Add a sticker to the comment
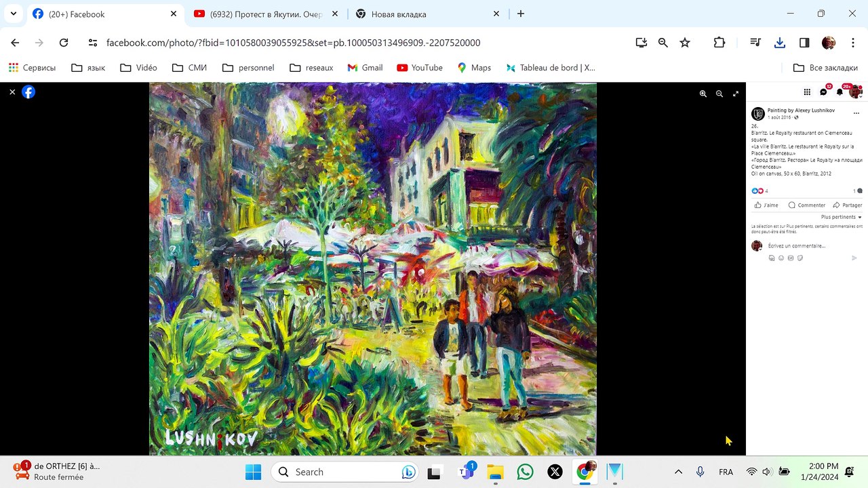Image resolution: width=868 pixels, height=488 pixels. click(800, 258)
